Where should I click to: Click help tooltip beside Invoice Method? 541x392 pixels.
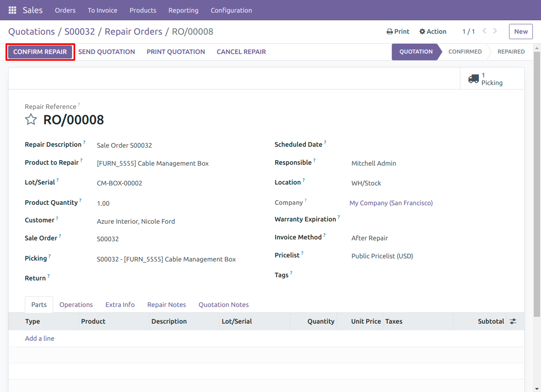tap(324, 235)
